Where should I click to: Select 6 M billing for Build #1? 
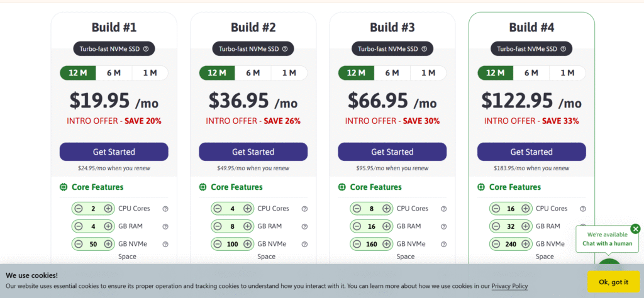tap(114, 73)
